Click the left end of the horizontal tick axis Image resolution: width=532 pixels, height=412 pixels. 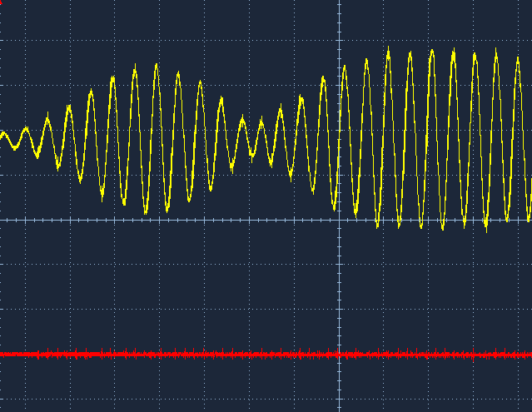[2, 220]
